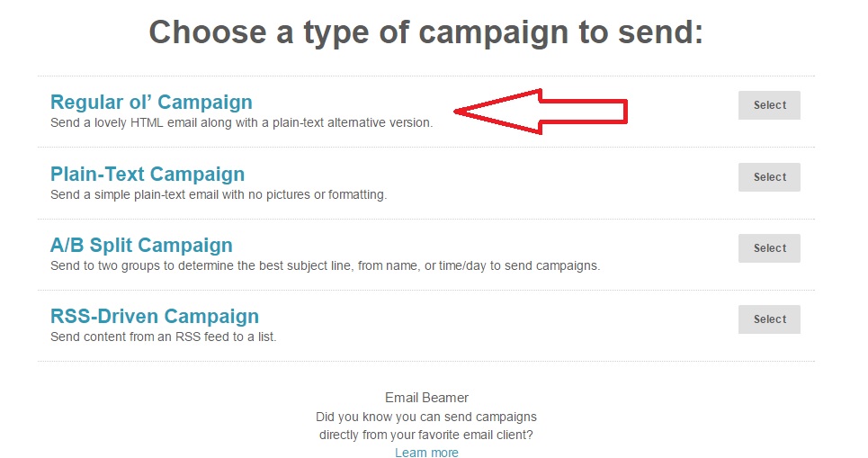Open the Plain-Text Campaign title link
Image resolution: width=868 pixels, height=458 pixels.
pyautogui.click(x=148, y=174)
